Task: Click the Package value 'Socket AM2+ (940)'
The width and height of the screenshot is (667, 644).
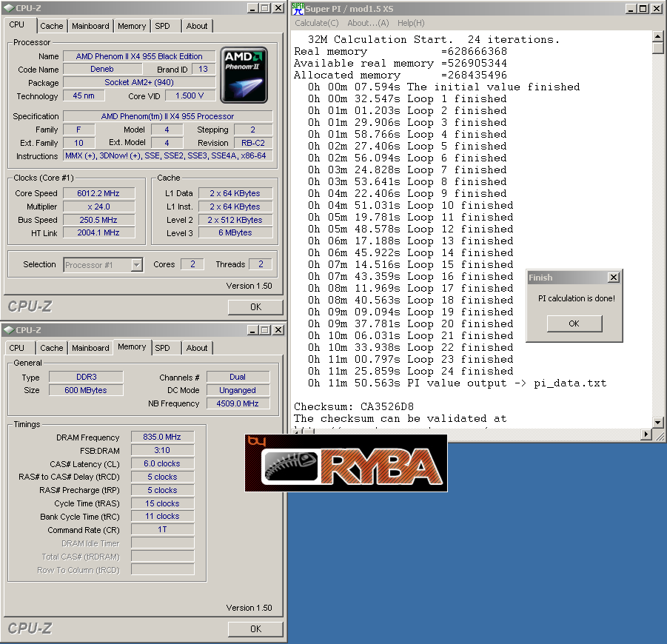Action: click(139, 82)
